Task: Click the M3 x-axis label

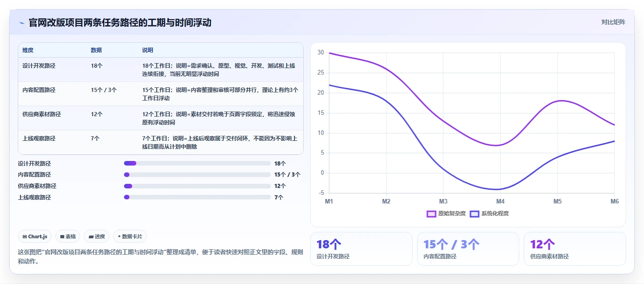Action: [x=443, y=202]
